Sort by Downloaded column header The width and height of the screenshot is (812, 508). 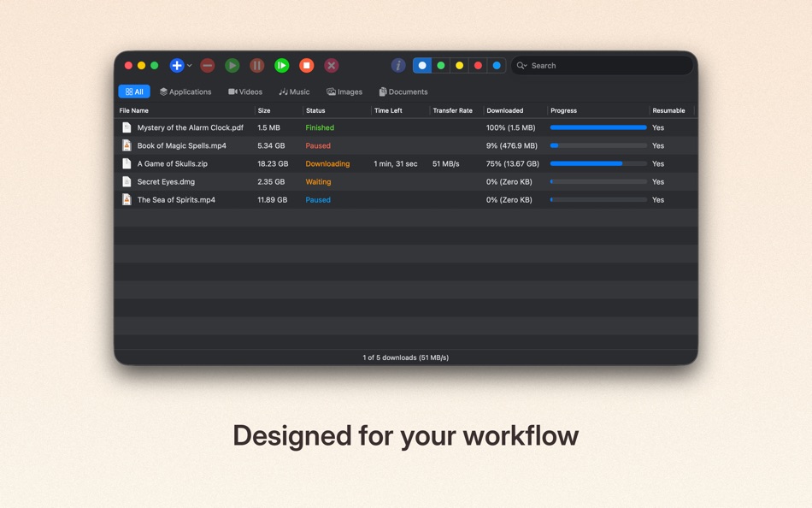coord(505,110)
